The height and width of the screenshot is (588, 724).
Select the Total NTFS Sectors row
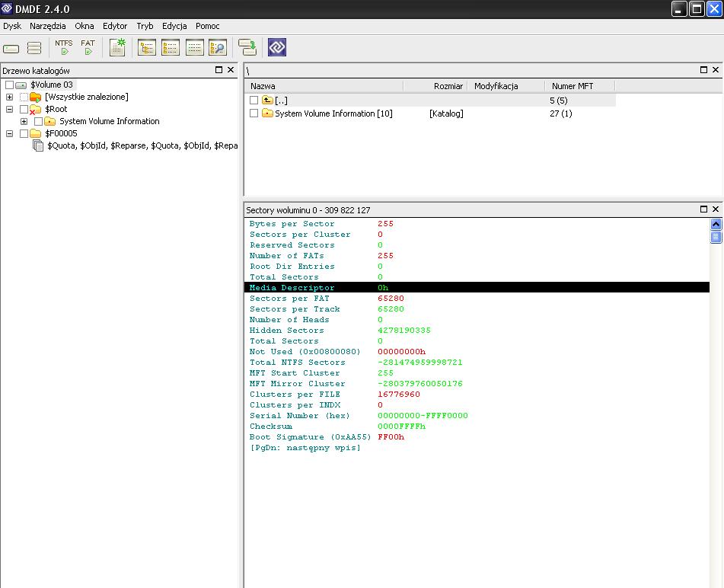[477, 362]
